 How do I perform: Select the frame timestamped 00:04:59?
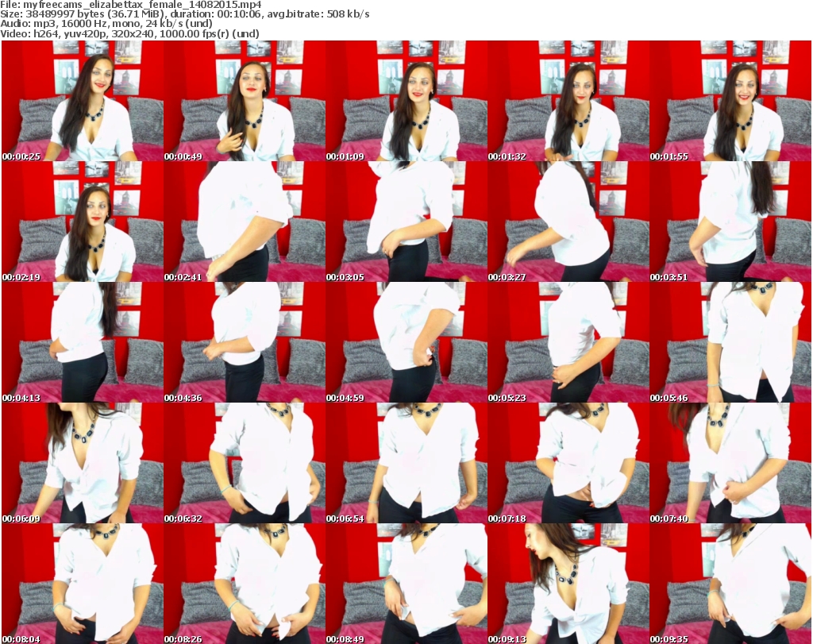coord(406,342)
